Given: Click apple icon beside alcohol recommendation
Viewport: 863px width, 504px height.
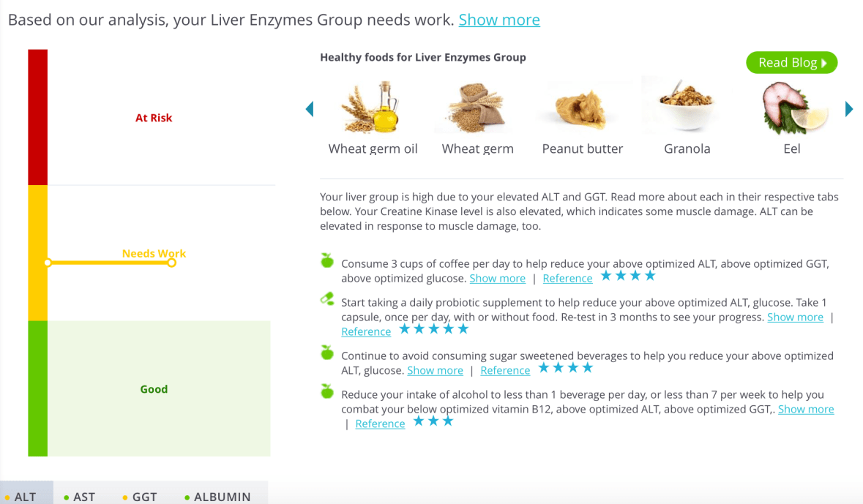Looking at the screenshot, I should click(x=327, y=392).
